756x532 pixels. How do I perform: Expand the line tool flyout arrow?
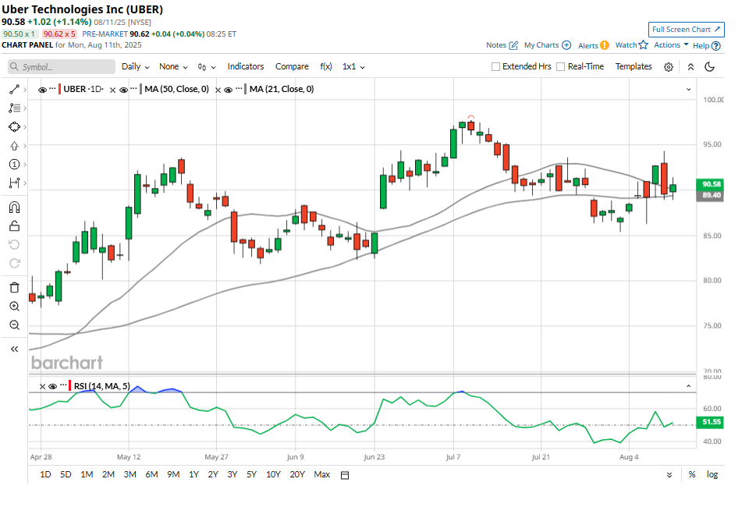pyautogui.click(x=25, y=90)
